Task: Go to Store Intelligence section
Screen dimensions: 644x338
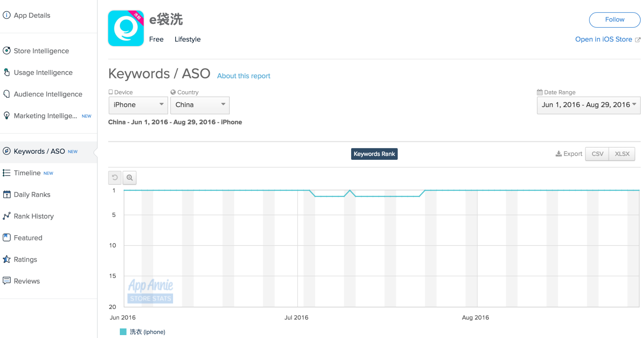Action: (x=41, y=51)
